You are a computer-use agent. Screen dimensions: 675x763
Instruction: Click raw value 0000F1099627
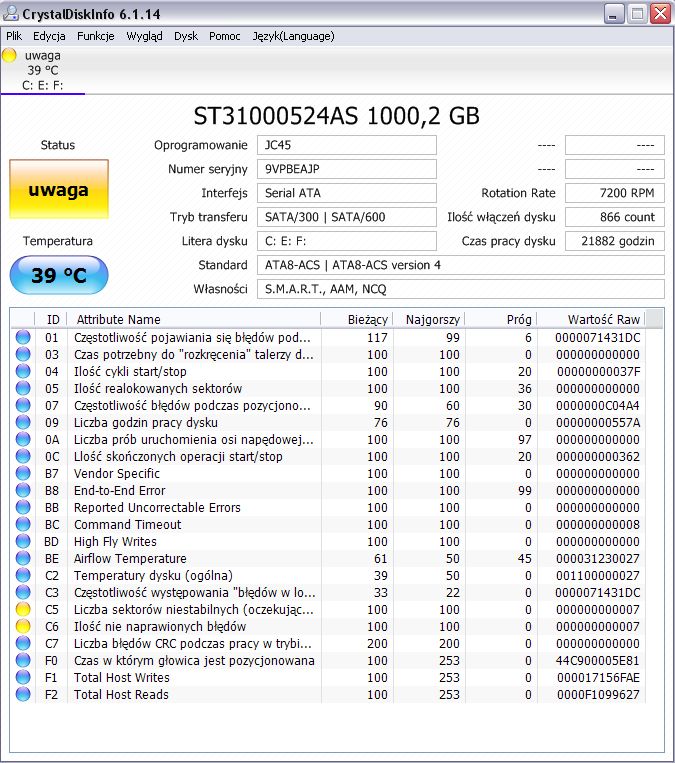(598, 694)
